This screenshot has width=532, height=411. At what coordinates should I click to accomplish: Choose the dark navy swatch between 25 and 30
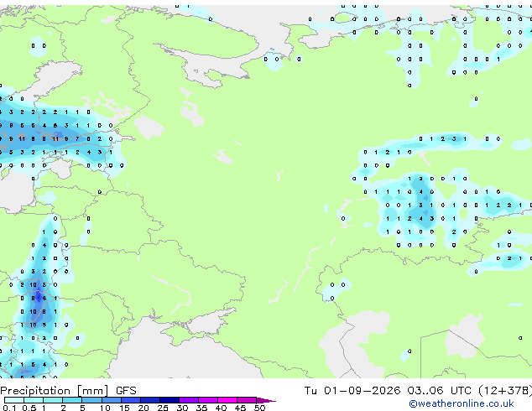(170, 400)
